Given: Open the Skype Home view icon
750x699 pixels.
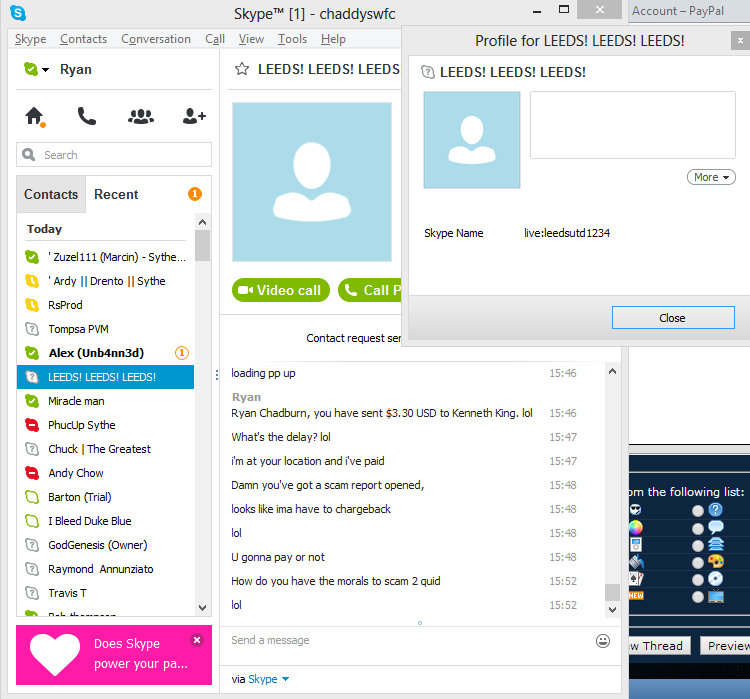Looking at the screenshot, I should tap(34, 116).
